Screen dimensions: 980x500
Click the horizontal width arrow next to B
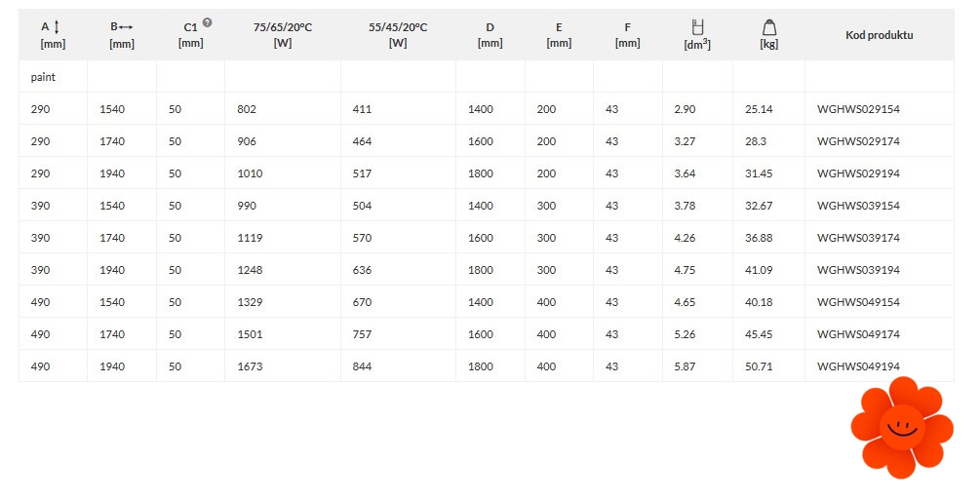[x=127, y=27]
